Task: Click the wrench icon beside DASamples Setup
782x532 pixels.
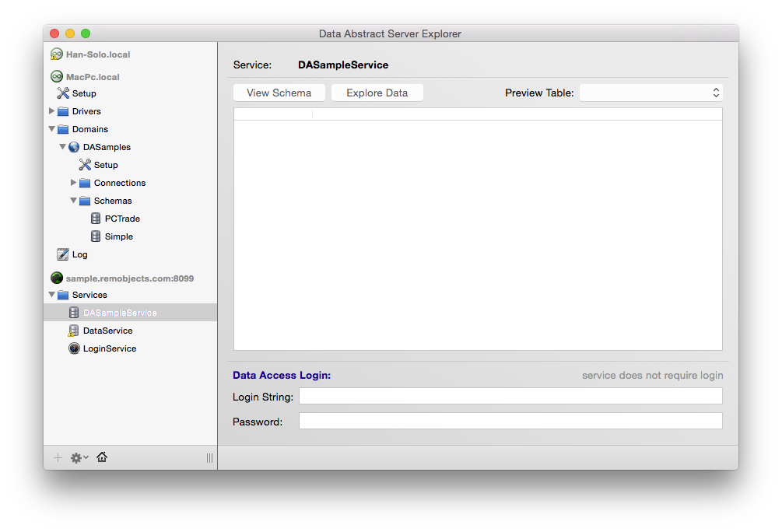Action: [x=85, y=165]
